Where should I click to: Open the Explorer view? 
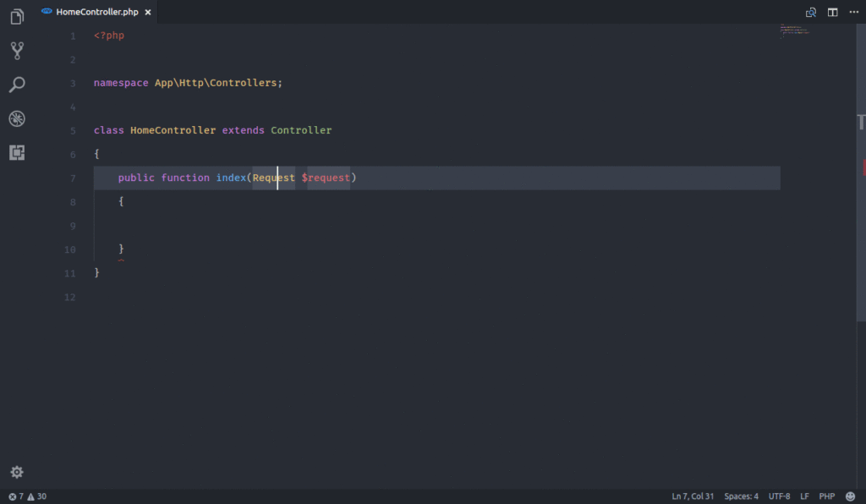(x=17, y=17)
